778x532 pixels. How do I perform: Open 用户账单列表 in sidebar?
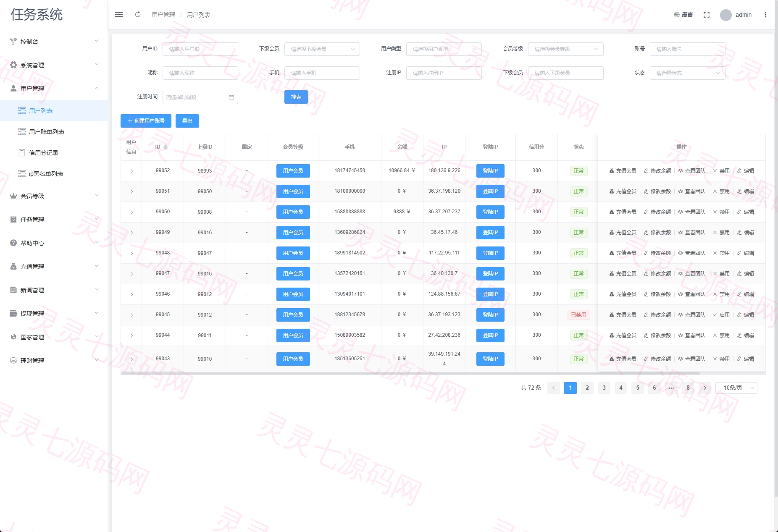click(x=54, y=131)
